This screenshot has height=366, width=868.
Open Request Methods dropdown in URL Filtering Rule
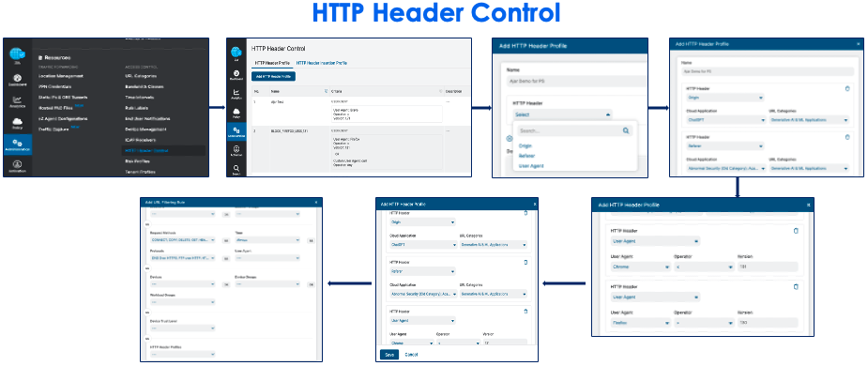coord(182,240)
